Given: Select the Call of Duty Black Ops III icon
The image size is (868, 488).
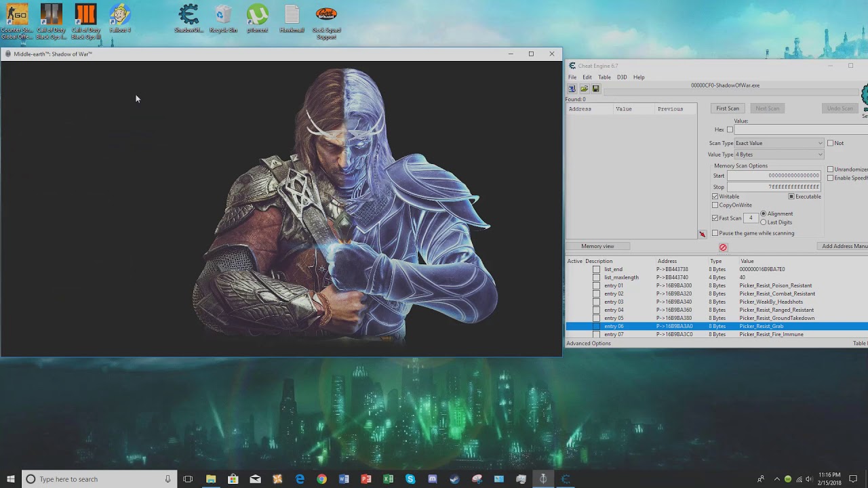Looking at the screenshot, I should coord(85,22).
